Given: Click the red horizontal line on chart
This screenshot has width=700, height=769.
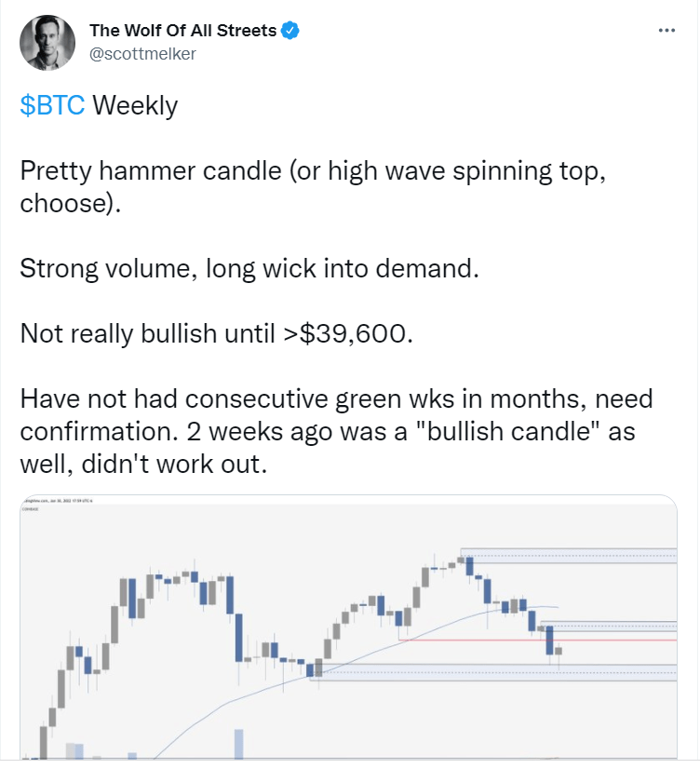Looking at the screenshot, I should (538, 640).
